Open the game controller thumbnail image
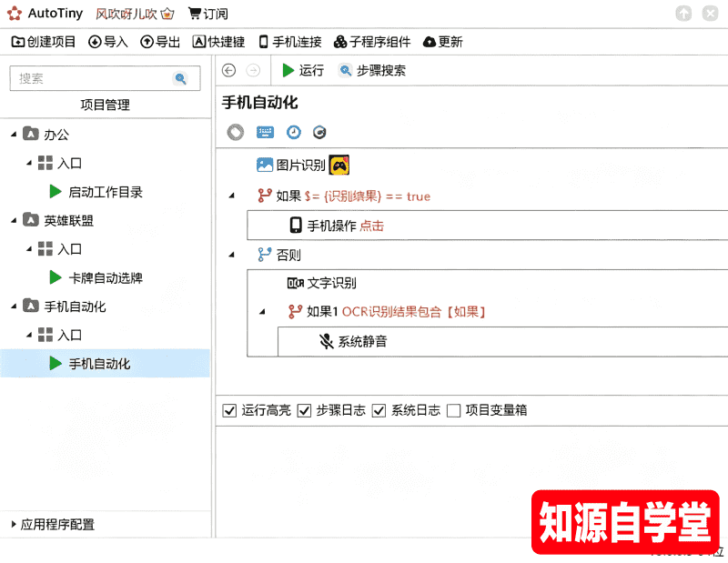Image resolution: width=728 pixels, height=563 pixels. (x=339, y=165)
